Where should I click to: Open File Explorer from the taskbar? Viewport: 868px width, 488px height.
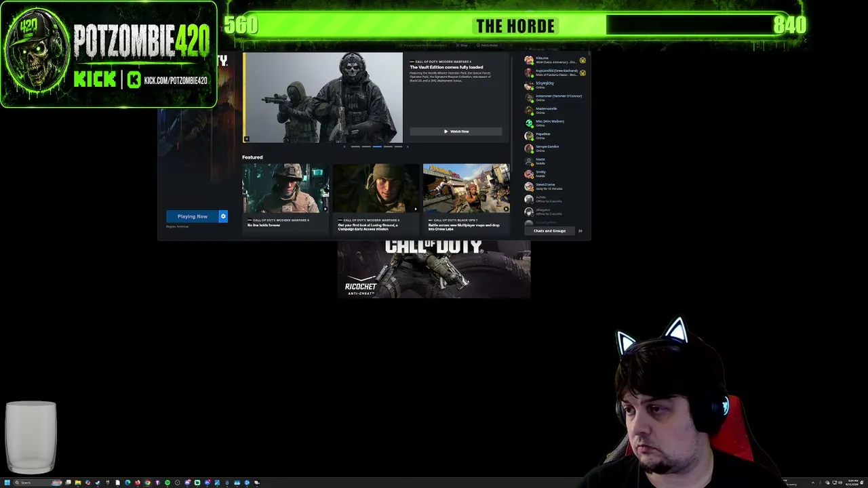coord(77,483)
